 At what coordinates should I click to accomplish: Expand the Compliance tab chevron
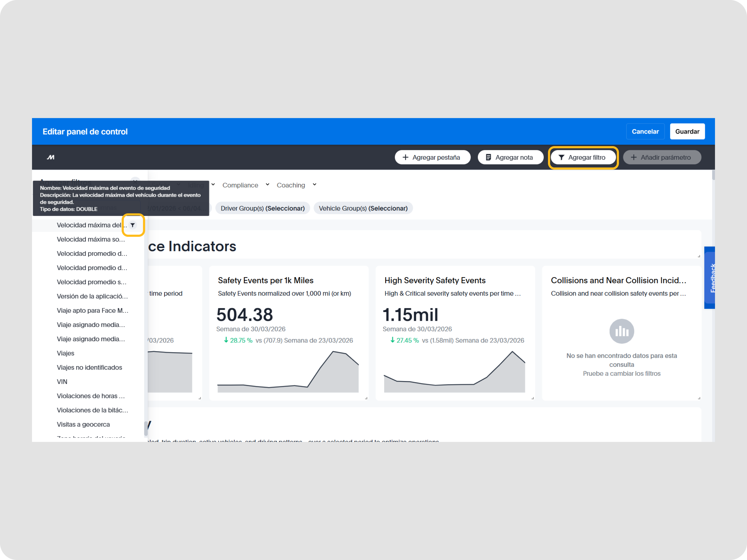(x=268, y=185)
